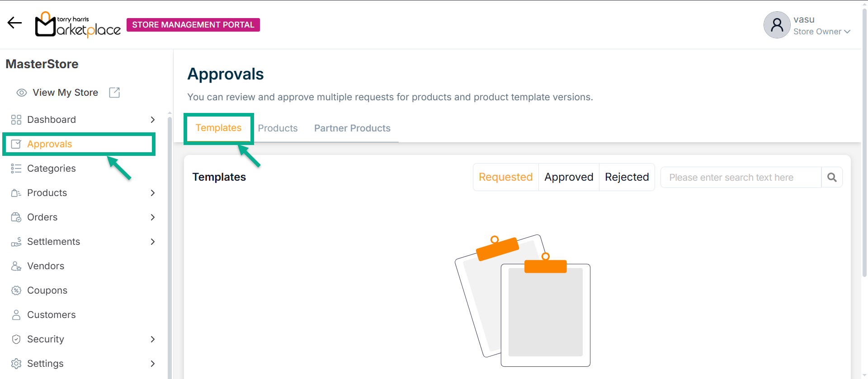This screenshot has height=379, width=868.
Task: Show Requested templates filter
Action: click(505, 177)
